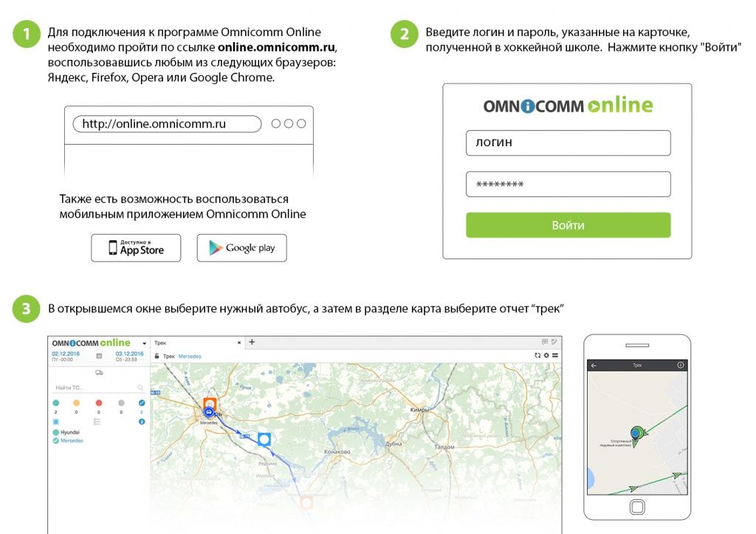Click the search magnifier in vehicle search
The height and width of the screenshot is (534, 756).
click(x=140, y=387)
